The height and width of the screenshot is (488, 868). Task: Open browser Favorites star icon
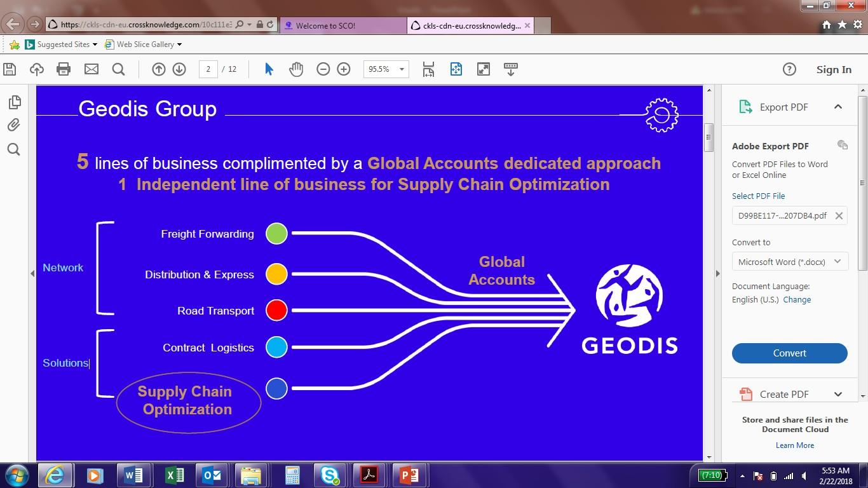842,25
